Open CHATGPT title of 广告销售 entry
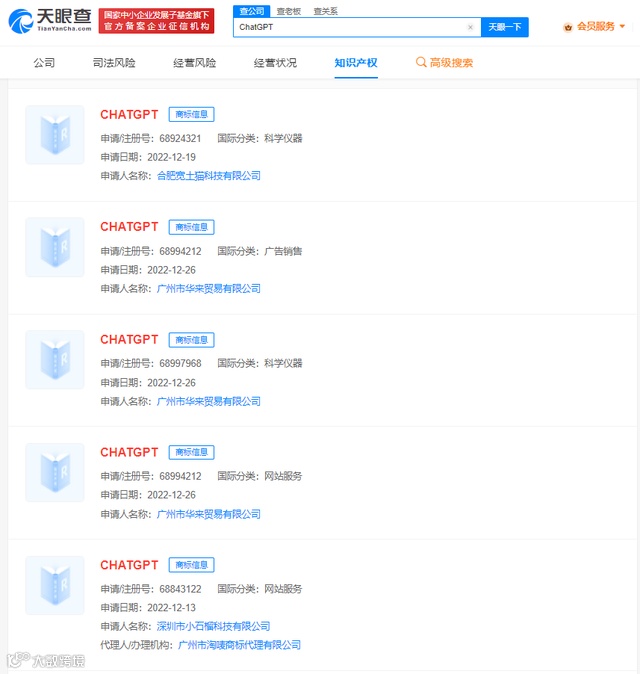 click(x=129, y=227)
